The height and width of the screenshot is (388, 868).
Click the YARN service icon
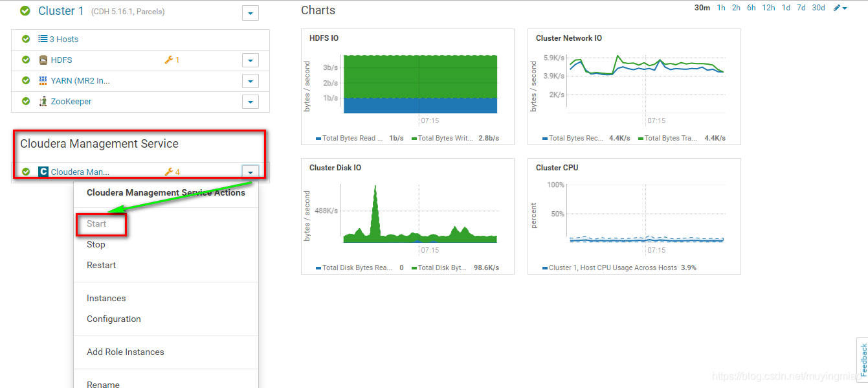[43, 81]
